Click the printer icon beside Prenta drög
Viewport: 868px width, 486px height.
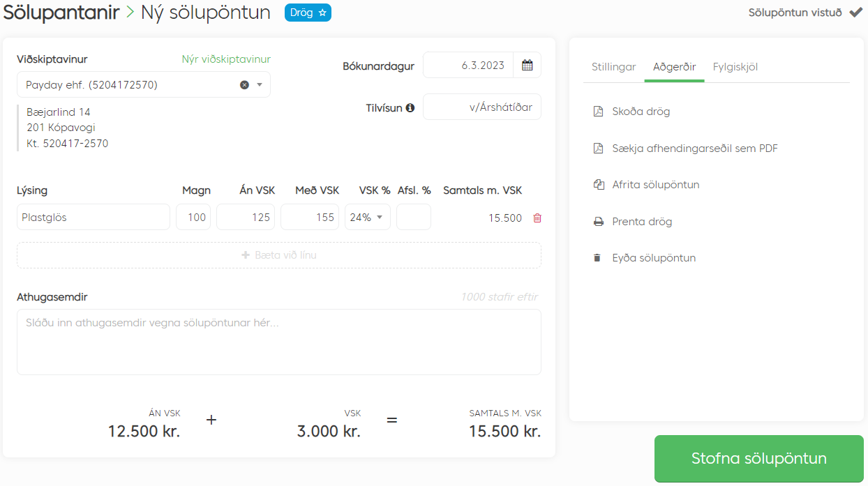click(x=598, y=222)
